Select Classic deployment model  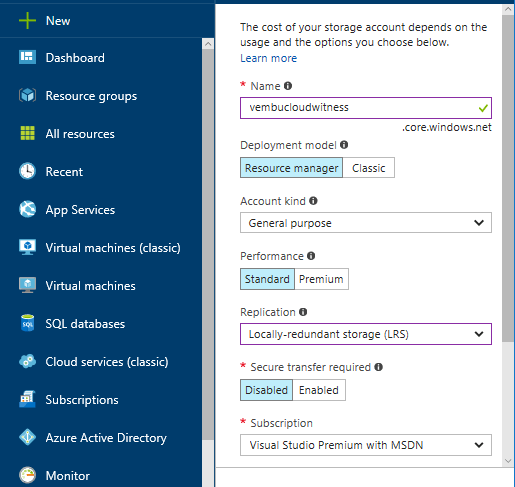[369, 168]
